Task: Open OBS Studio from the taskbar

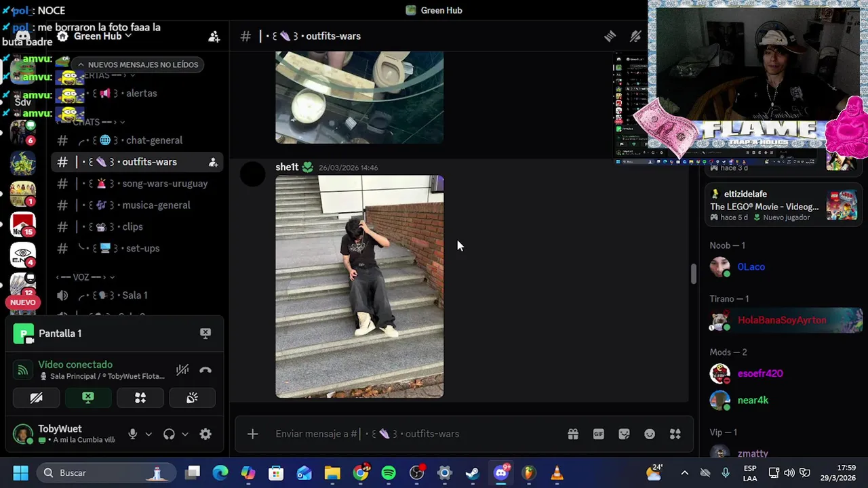Action: 416,472
